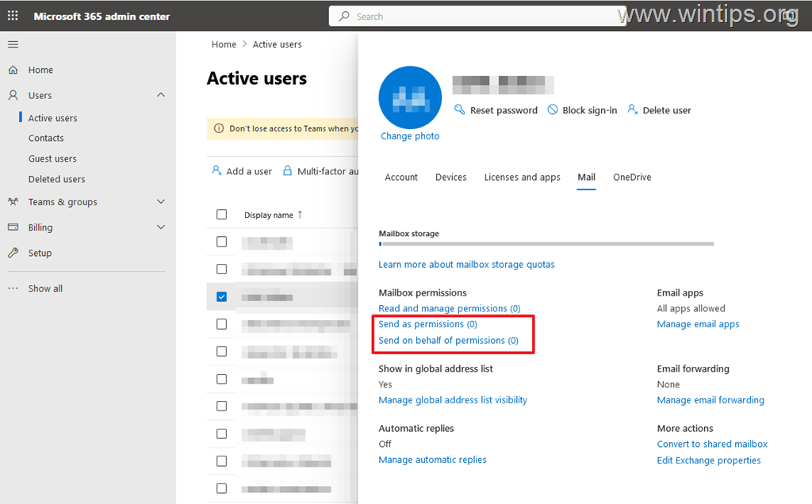This screenshot has height=504, width=812.
Task: Click the Reset password key icon
Action: click(x=459, y=109)
